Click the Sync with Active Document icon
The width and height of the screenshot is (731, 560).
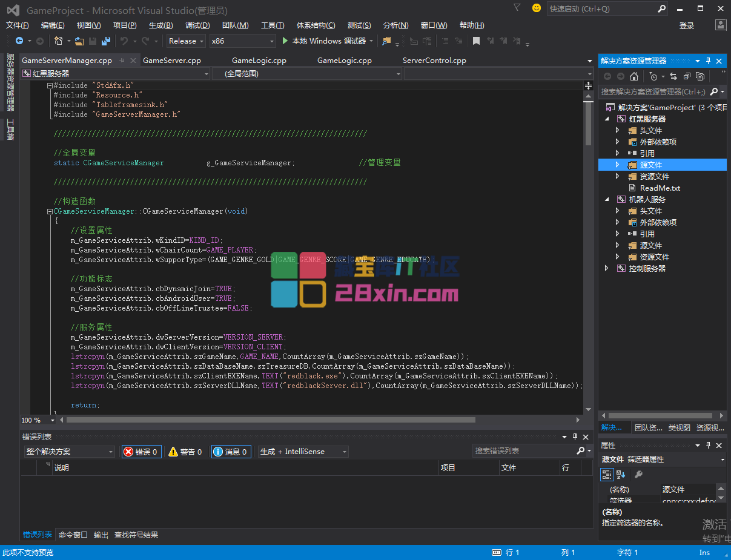pyautogui.click(x=673, y=76)
